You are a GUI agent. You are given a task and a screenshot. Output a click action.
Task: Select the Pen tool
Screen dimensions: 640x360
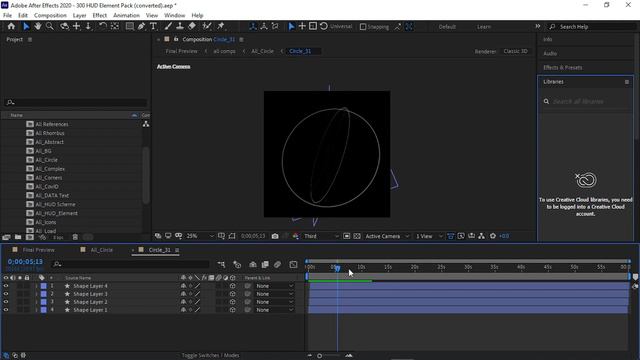(141, 26)
